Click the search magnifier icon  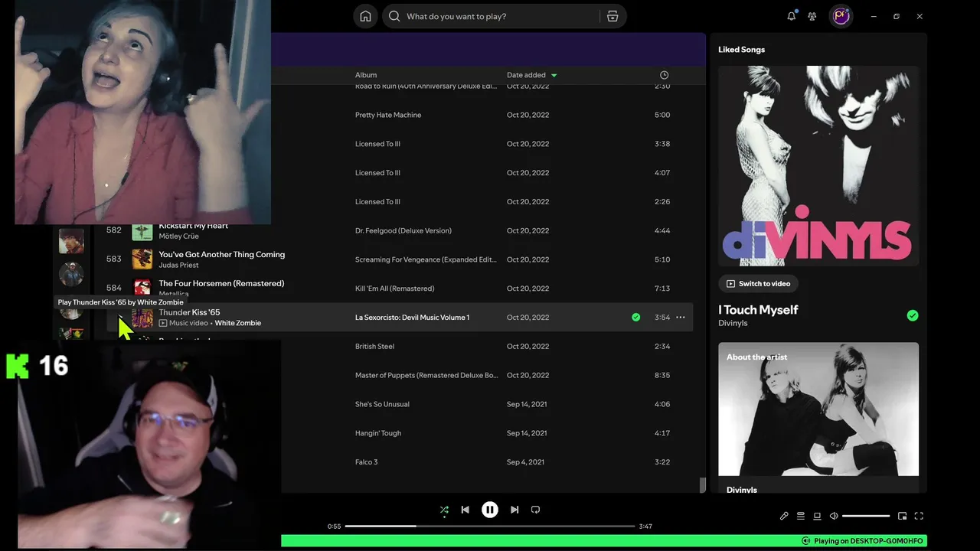[394, 16]
